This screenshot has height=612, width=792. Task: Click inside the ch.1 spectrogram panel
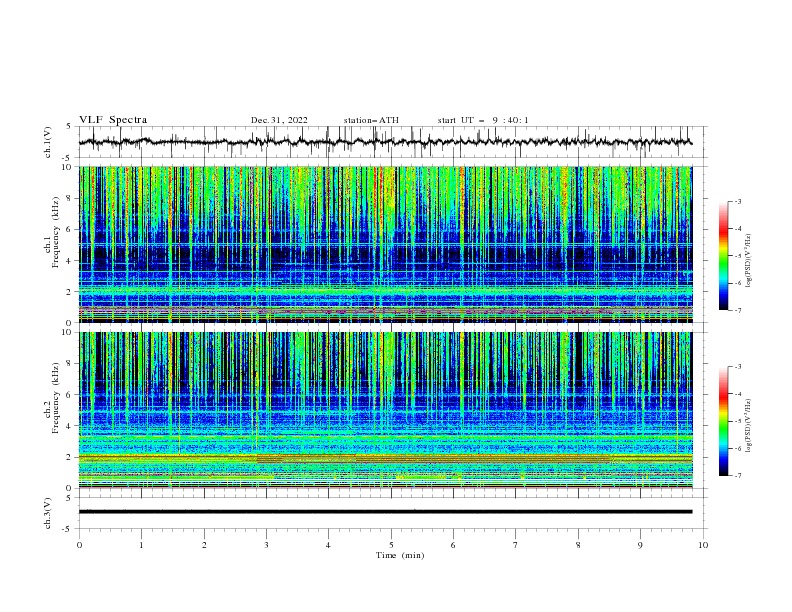pyautogui.click(x=385, y=244)
